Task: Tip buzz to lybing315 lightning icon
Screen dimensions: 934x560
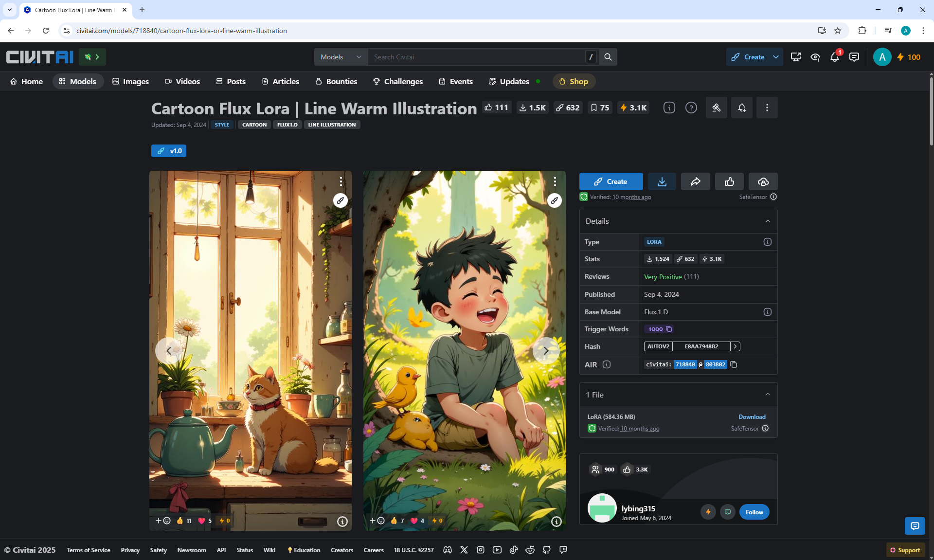Action: (708, 512)
